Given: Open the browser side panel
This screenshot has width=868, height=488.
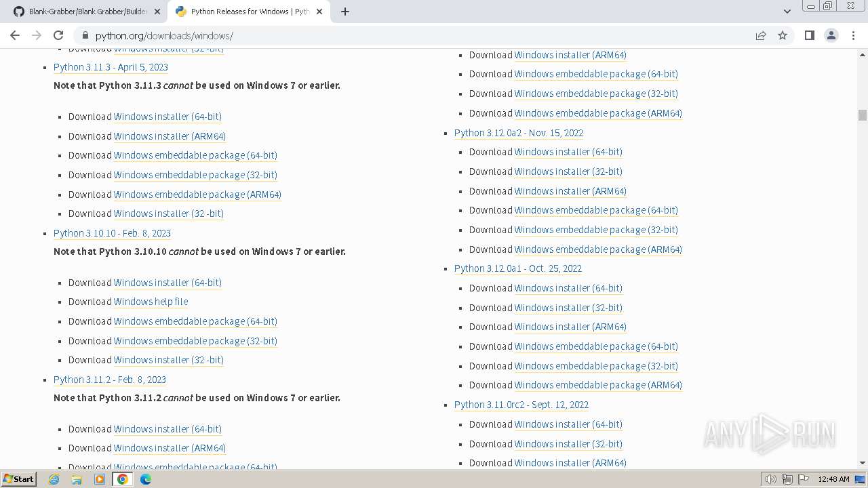Looking at the screenshot, I should [809, 35].
